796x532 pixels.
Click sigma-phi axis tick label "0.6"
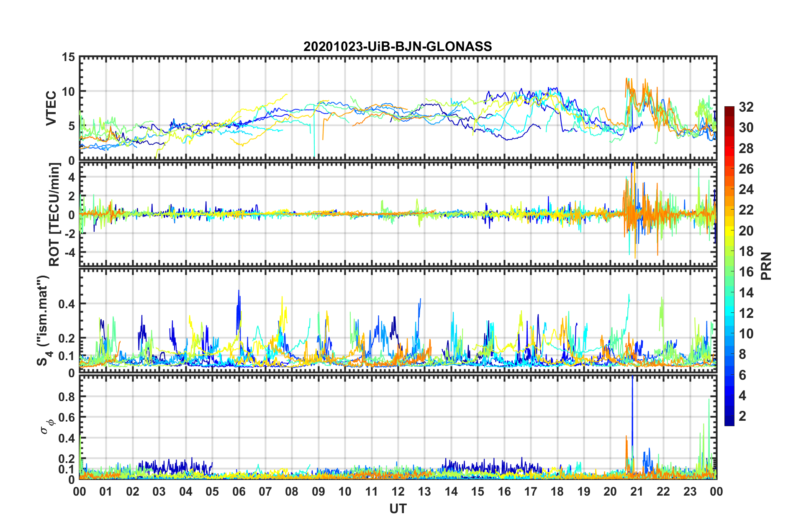point(67,417)
